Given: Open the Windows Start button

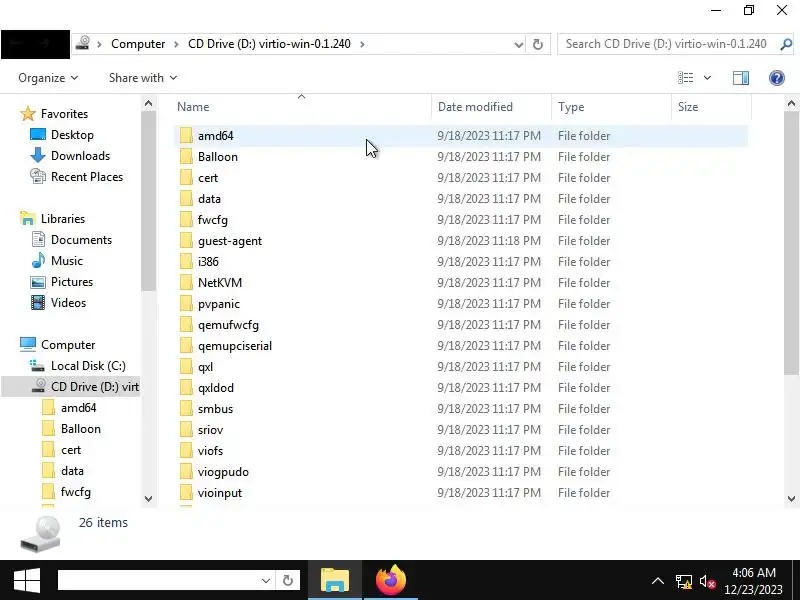Looking at the screenshot, I should (x=27, y=581).
